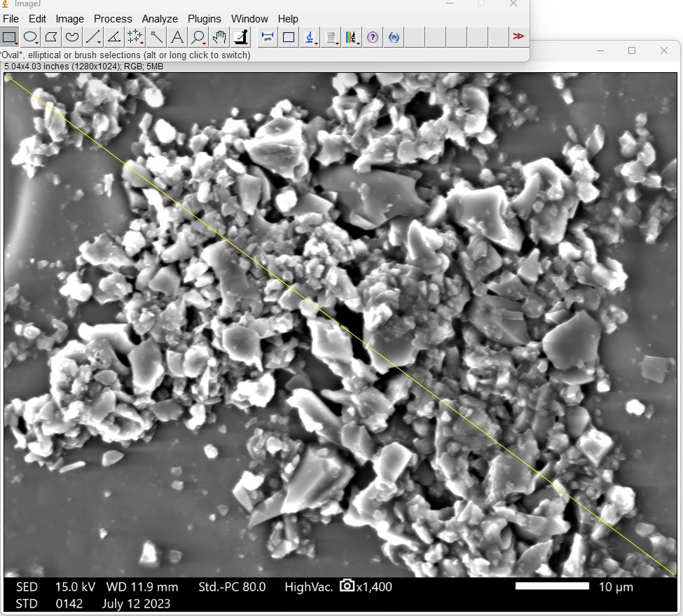Select the Straight Line tool

point(92,37)
